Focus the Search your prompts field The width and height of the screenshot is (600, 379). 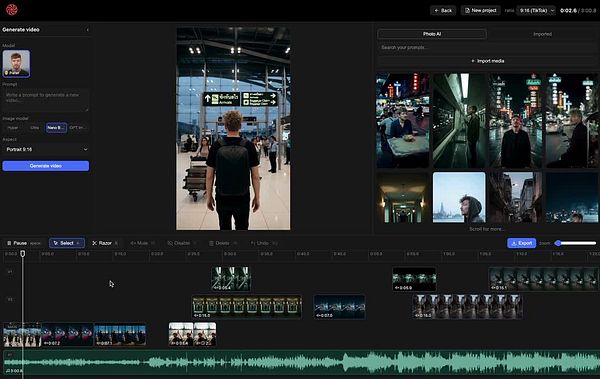coord(487,47)
